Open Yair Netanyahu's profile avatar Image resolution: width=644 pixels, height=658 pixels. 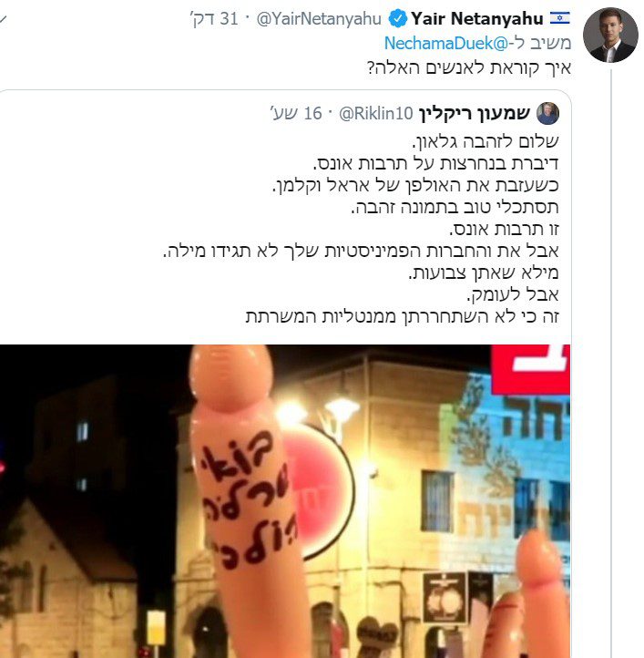[610, 36]
